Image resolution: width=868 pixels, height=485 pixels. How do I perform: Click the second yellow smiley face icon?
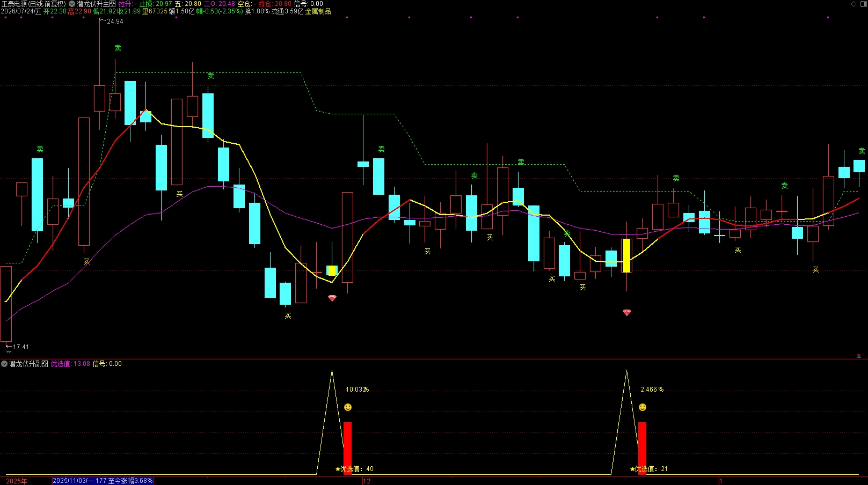coord(643,407)
